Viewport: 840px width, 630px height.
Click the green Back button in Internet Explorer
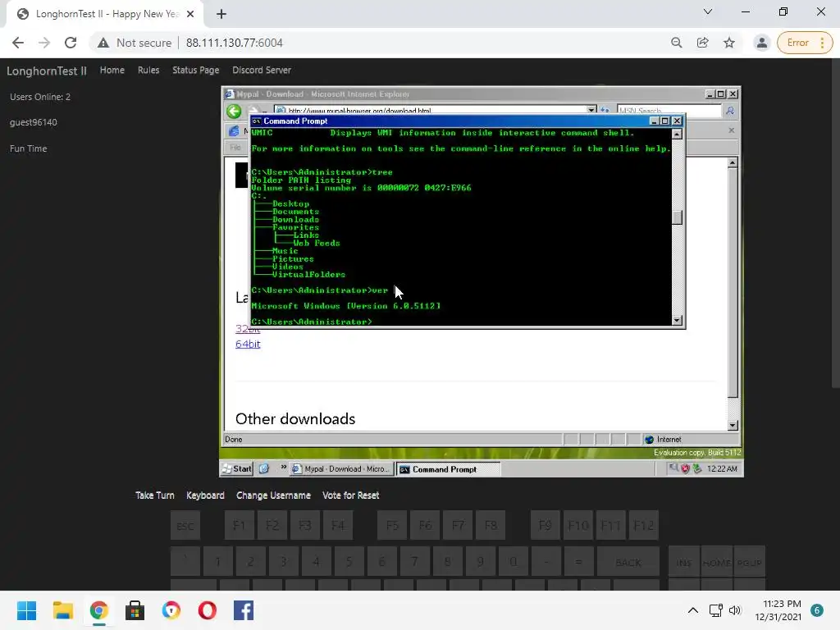[x=234, y=112]
